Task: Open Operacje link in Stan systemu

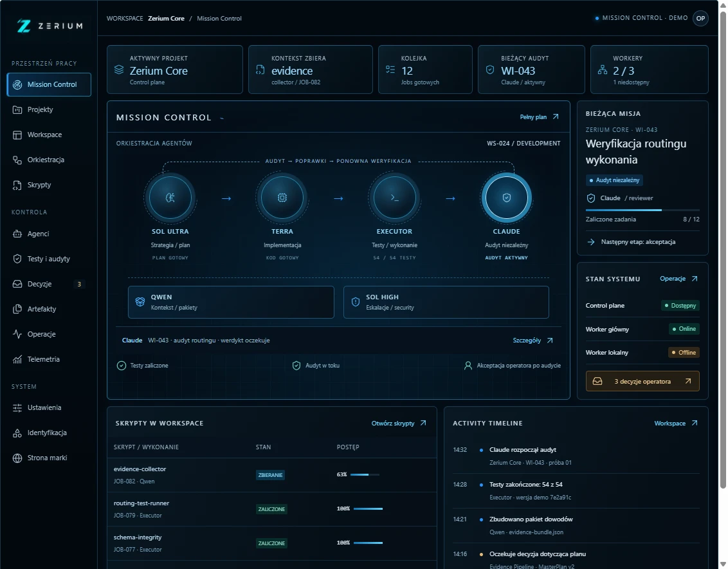Action: click(678, 279)
